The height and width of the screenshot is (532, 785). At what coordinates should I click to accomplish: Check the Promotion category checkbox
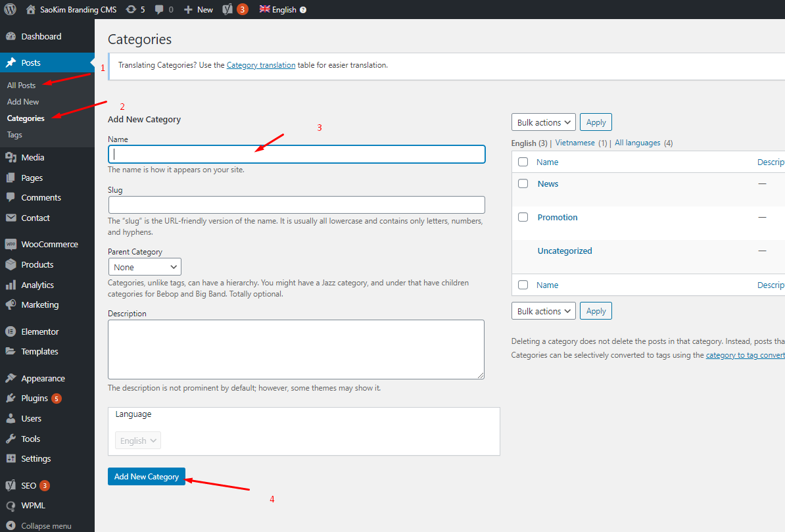click(523, 217)
